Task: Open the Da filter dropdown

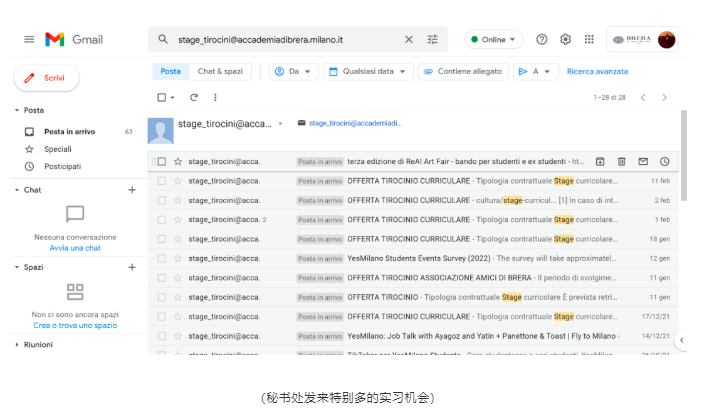Action: pos(293,71)
